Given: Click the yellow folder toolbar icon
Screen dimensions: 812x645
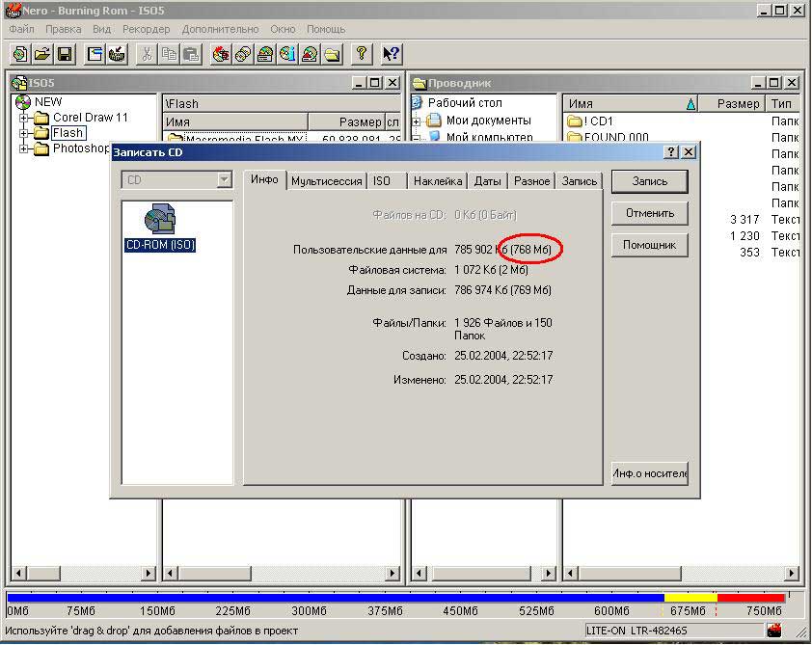Looking at the screenshot, I should point(332,54).
